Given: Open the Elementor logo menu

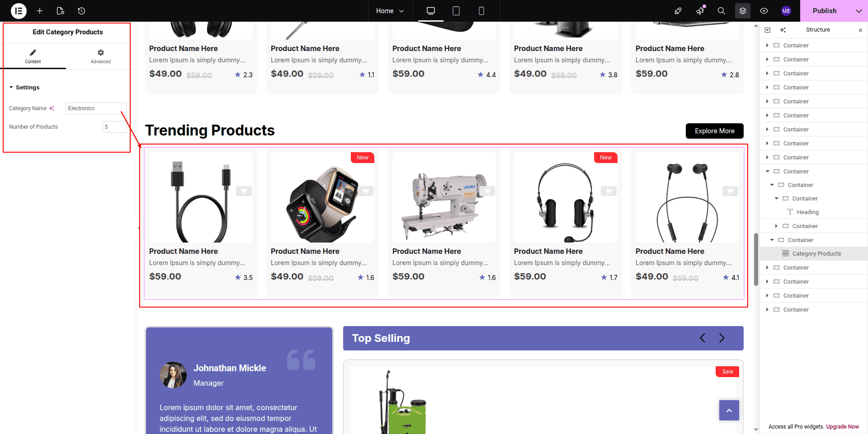Looking at the screenshot, I should point(19,11).
